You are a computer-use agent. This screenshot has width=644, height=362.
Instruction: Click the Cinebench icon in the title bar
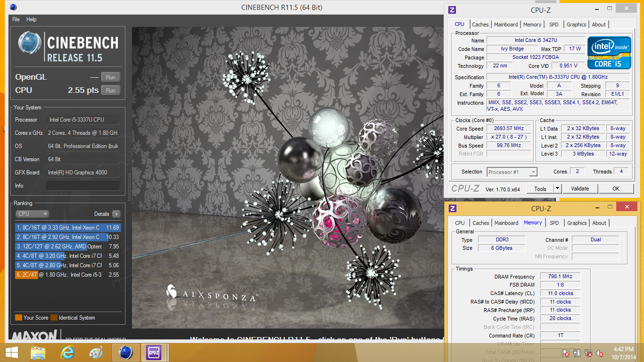[13, 7]
